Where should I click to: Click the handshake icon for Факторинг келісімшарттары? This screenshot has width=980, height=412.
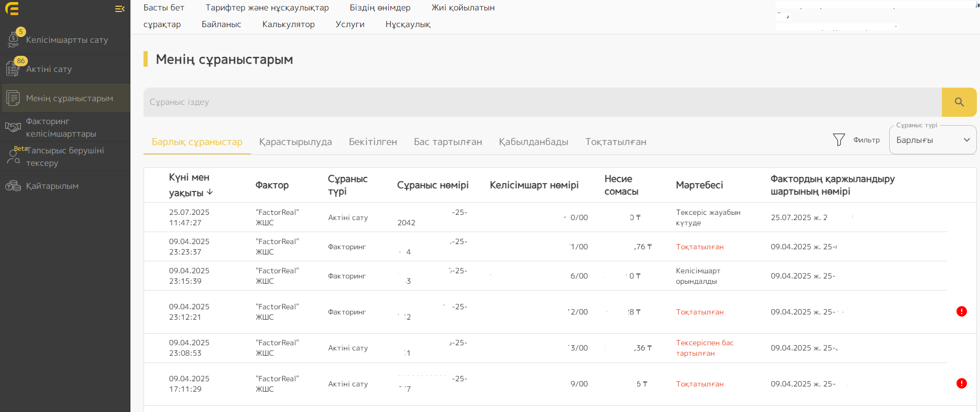pos(13,127)
